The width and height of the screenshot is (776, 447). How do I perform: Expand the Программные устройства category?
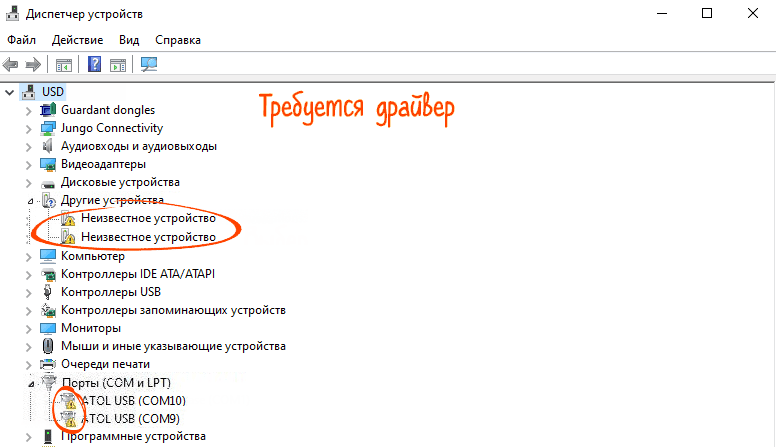28,438
